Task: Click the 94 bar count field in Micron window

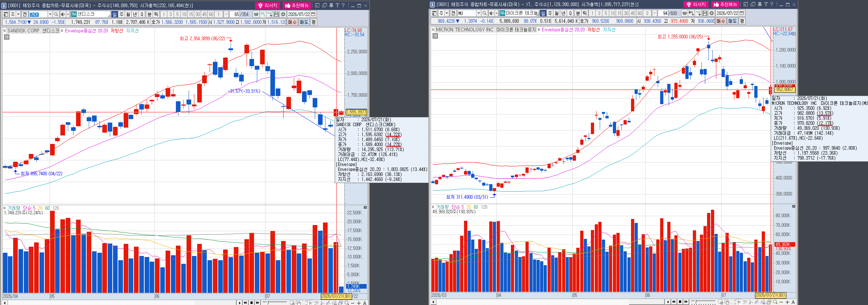Action: pyautogui.click(x=663, y=13)
